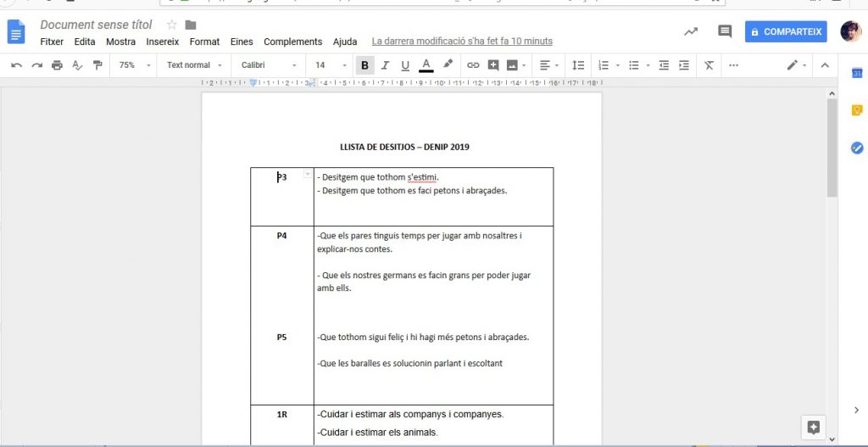Click the Print icon
This screenshot has height=447, width=868.
(57, 65)
